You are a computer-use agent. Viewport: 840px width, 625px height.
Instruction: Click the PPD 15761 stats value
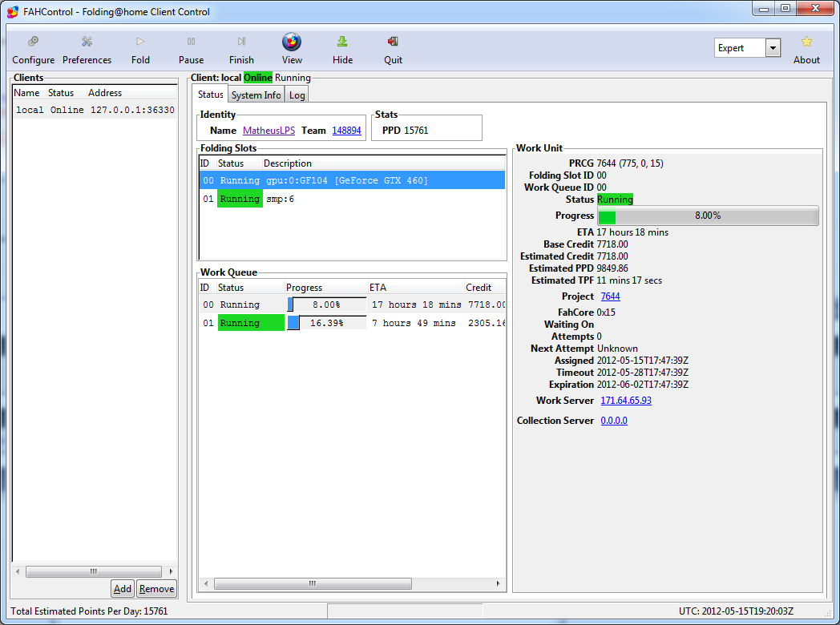click(x=416, y=130)
